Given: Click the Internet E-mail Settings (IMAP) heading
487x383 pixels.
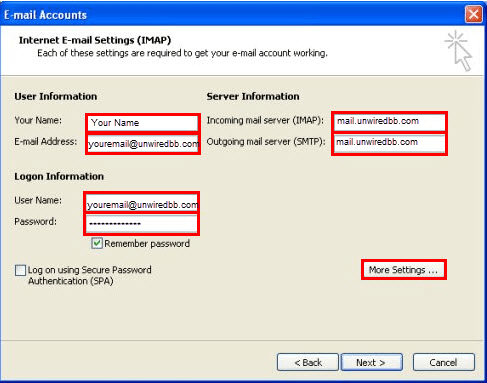Looking at the screenshot, I should 95,40.
